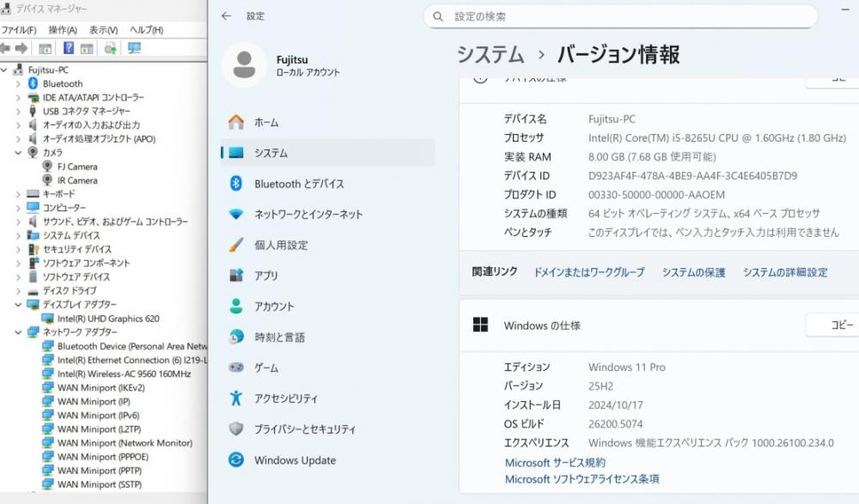This screenshot has width=859, height=504.
Task: Open the 表示(V) menu
Action: tap(104, 30)
